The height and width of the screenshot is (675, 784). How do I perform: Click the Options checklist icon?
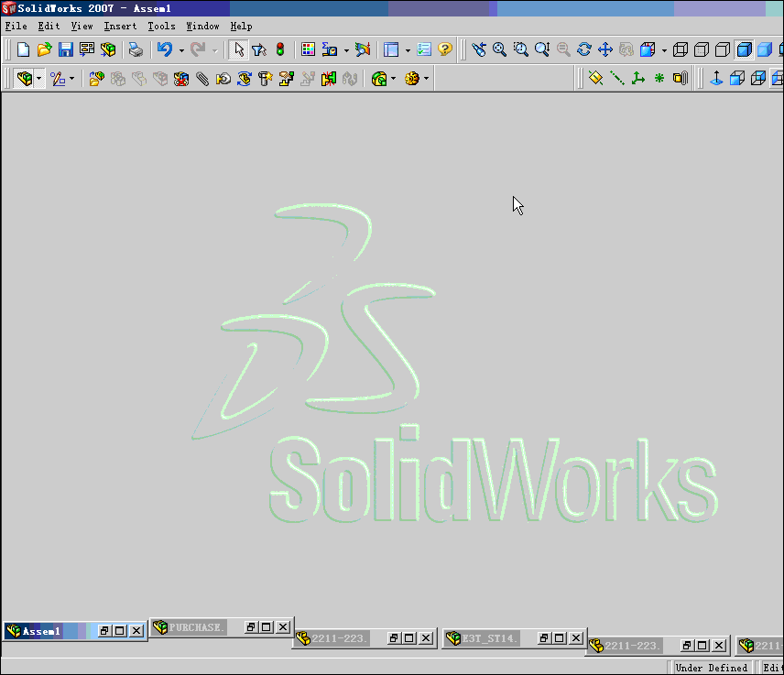(x=424, y=49)
